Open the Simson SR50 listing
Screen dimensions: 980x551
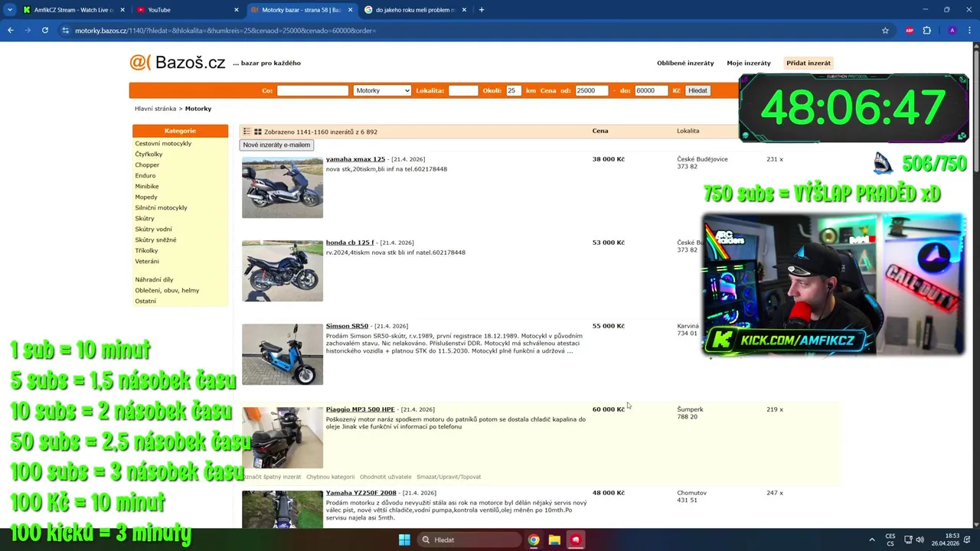tap(347, 326)
